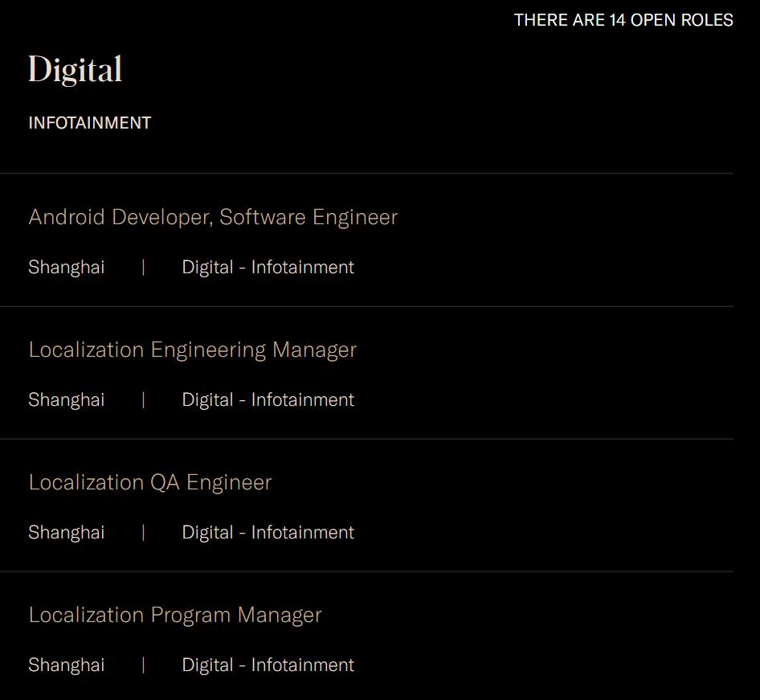Click the pipe divider under Localization Engineering Manager

(143, 399)
